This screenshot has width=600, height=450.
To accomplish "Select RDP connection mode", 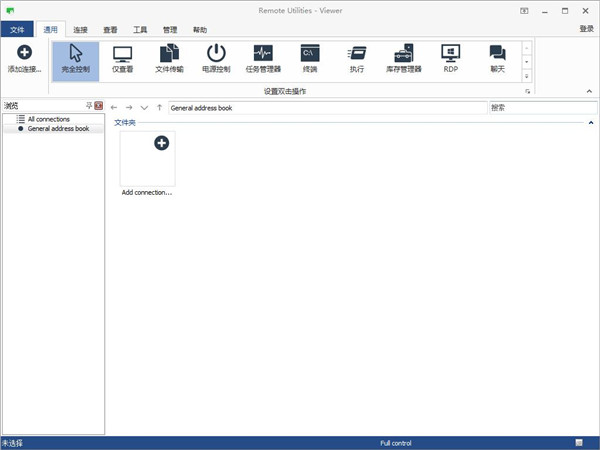I will point(450,58).
